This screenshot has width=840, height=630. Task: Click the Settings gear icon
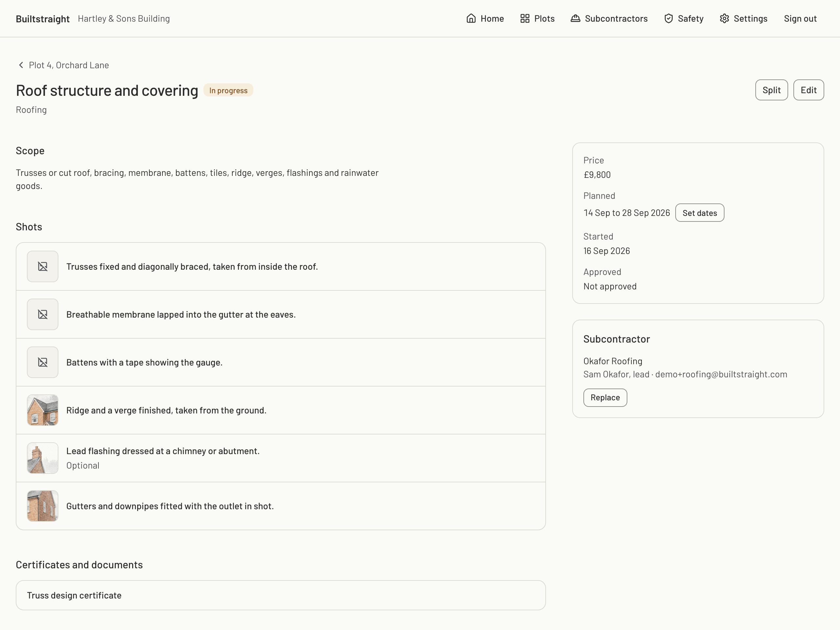tap(724, 19)
